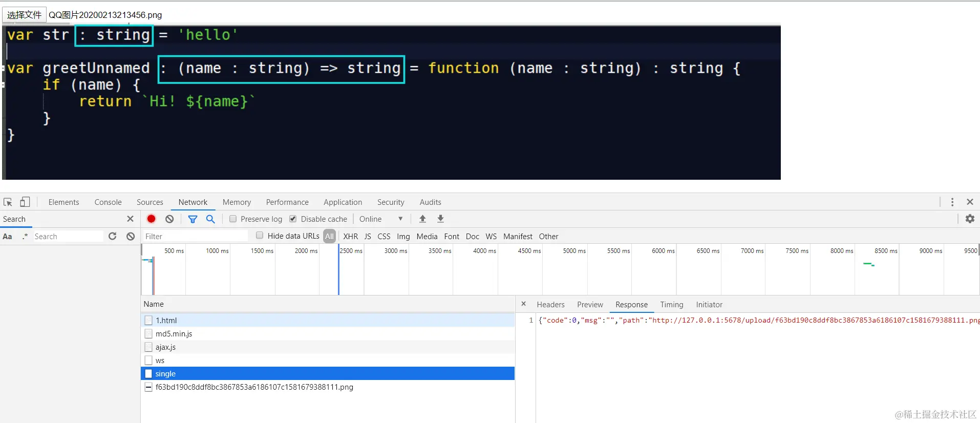Screen dimensions: 980x423
Task: Close the request details pane
Action: [523, 304]
